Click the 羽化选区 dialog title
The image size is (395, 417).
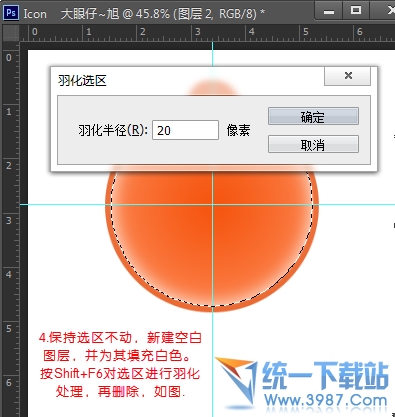pos(82,80)
